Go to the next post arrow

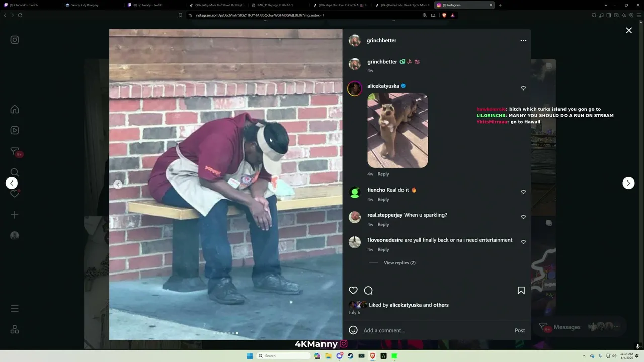pos(628,183)
